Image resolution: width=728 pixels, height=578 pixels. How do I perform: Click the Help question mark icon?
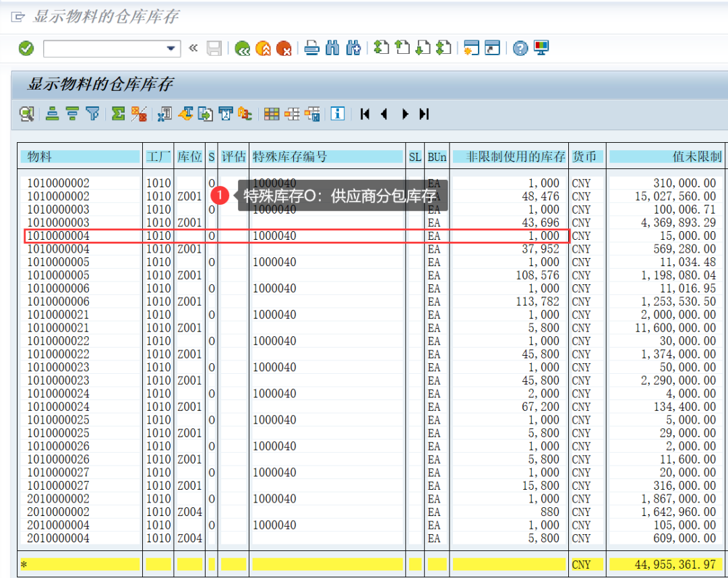520,49
